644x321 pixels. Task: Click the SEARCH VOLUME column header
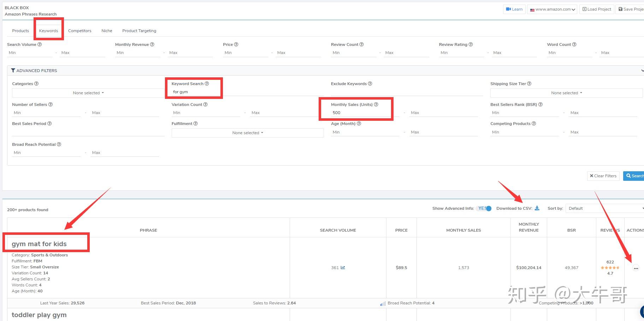338,230
